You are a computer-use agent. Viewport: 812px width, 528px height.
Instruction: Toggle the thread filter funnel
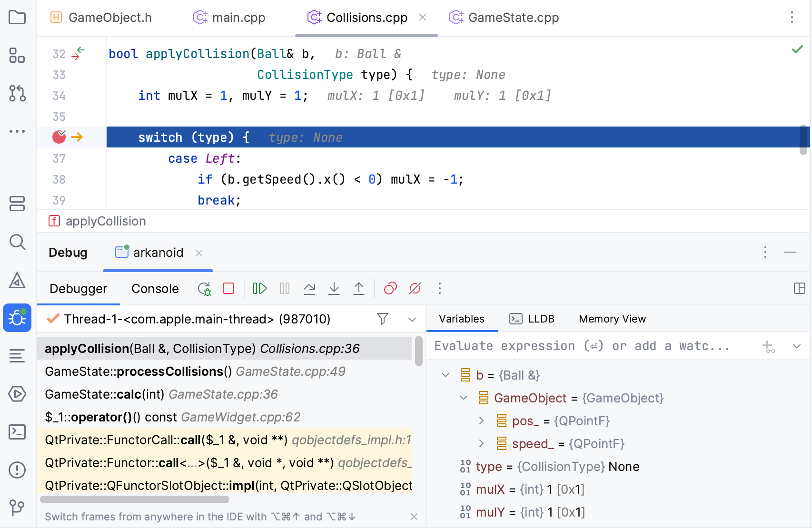pyautogui.click(x=383, y=319)
